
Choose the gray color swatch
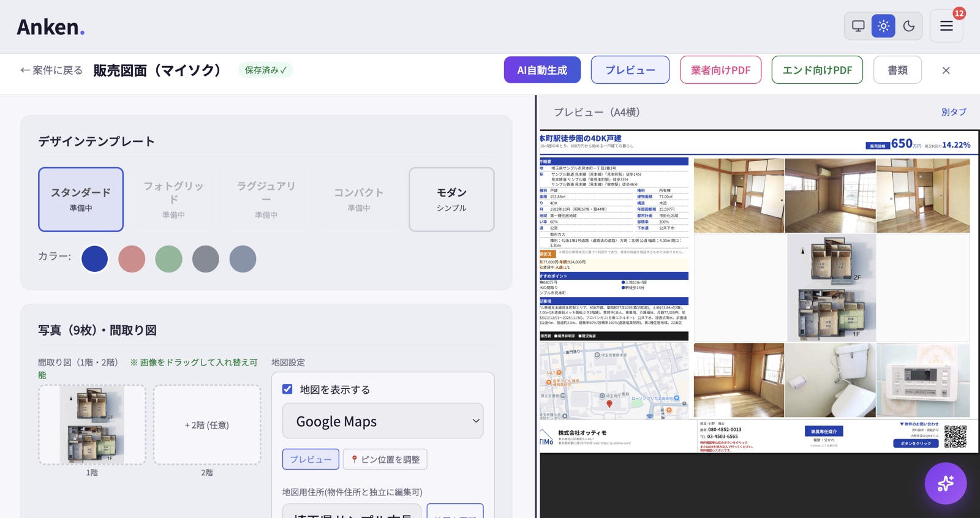tap(206, 259)
